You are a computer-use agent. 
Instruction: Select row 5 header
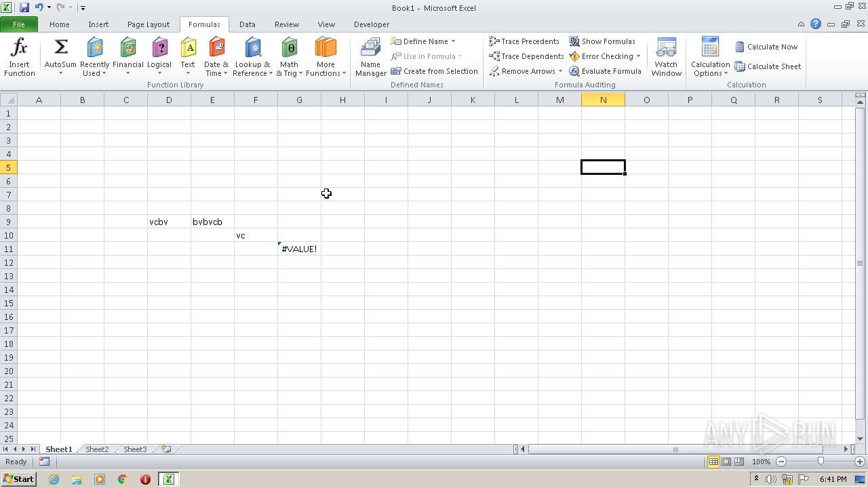8,167
